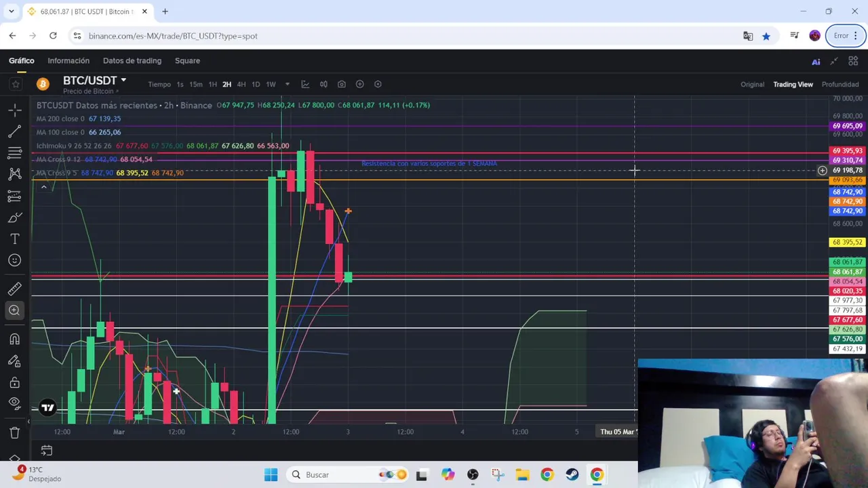Open Datos de trading tab
The width and height of the screenshot is (868, 488).
[132, 61]
